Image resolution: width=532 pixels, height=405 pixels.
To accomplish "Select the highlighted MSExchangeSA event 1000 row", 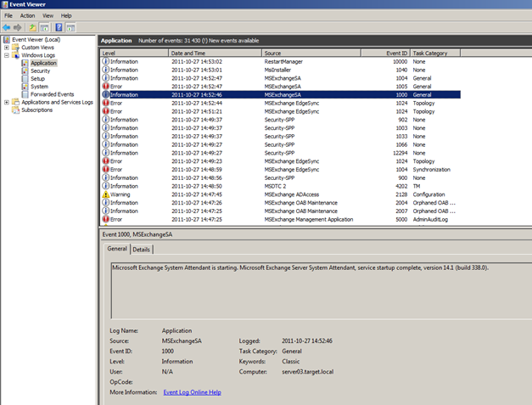I will coord(281,95).
